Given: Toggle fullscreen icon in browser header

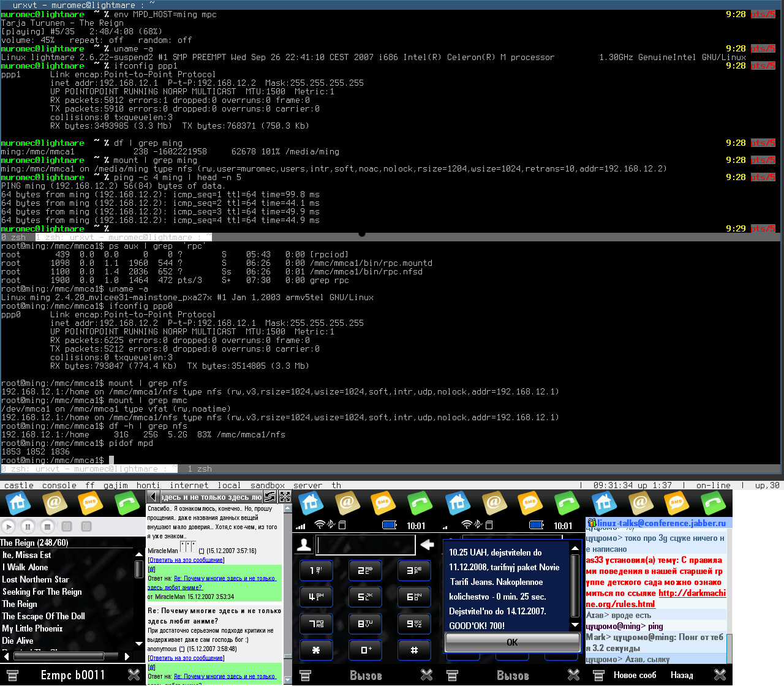Looking at the screenshot, I should 285,497.
